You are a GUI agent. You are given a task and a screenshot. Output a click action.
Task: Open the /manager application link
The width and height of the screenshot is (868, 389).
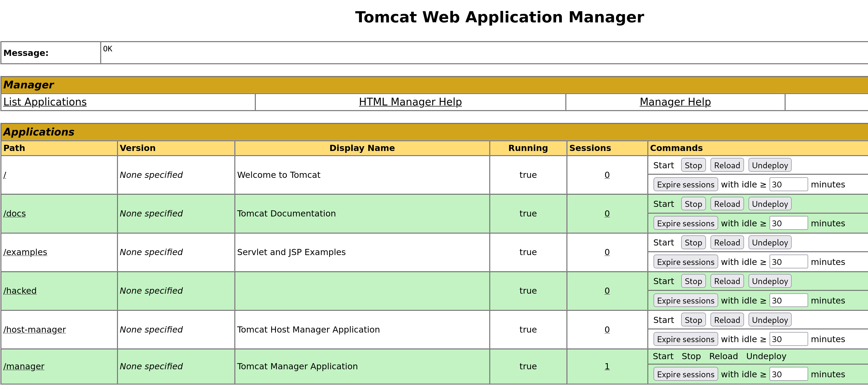(24, 366)
